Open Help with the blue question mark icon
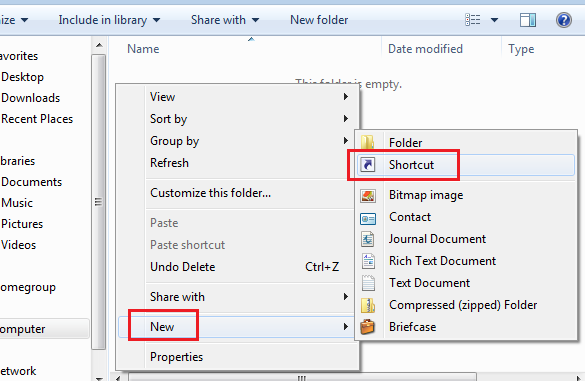The image size is (585, 381). click(x=564, y=20)
